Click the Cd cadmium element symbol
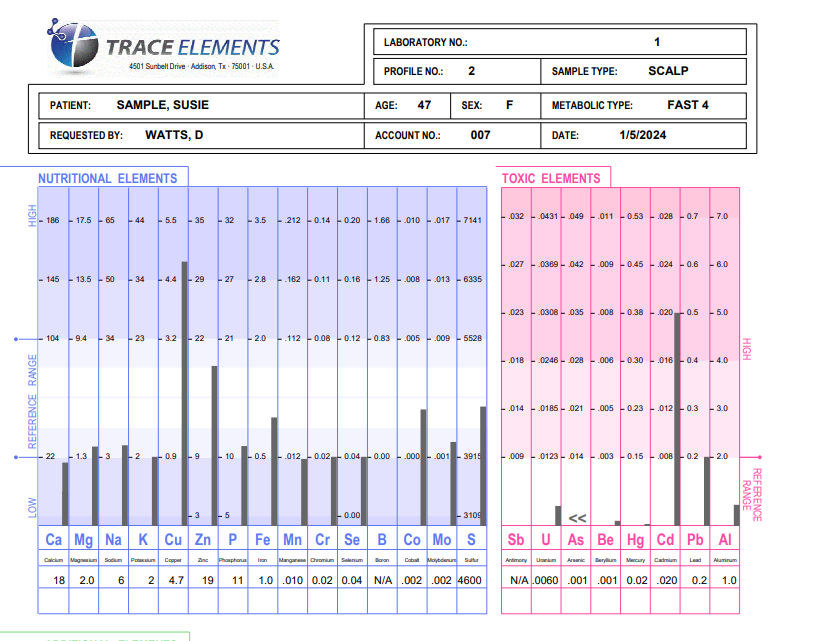 tap(665, 540)
